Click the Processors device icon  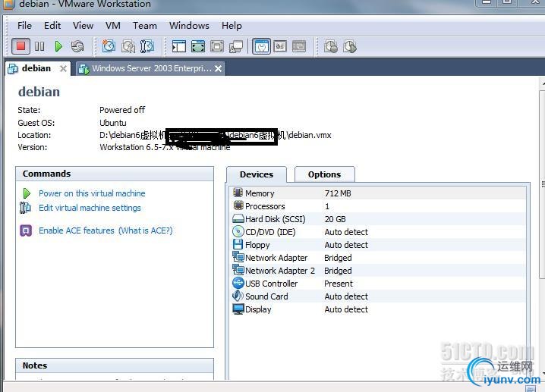pyautogui.click(x=238, y=205)
